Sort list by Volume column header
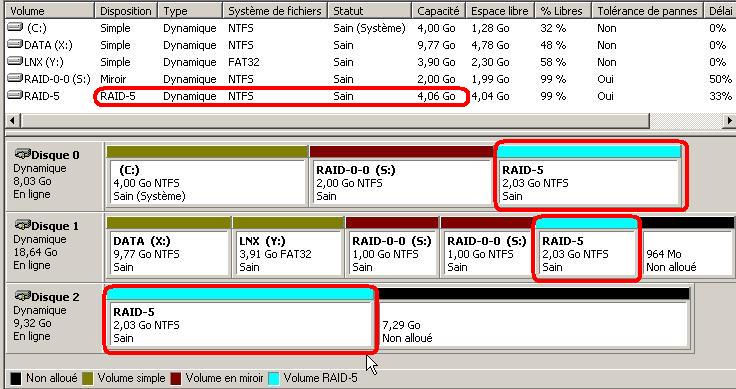Viewport: 736px width, 389px height. [49, 11]
